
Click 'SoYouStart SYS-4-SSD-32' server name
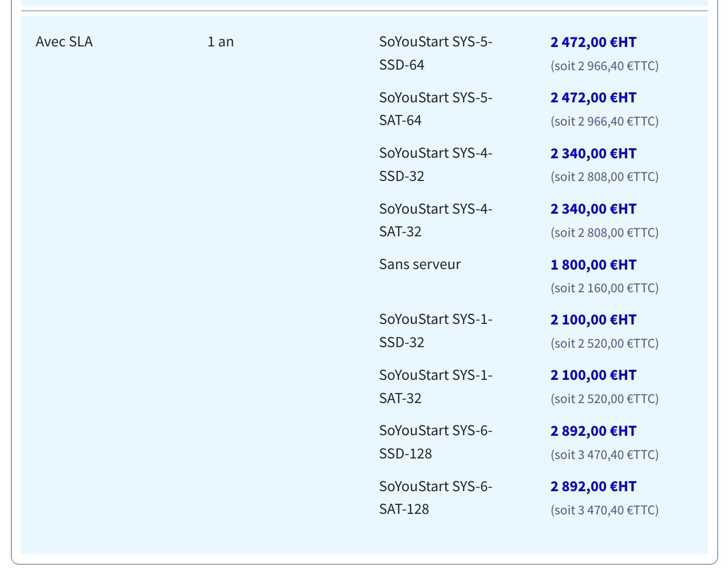[x=436, y=165]
